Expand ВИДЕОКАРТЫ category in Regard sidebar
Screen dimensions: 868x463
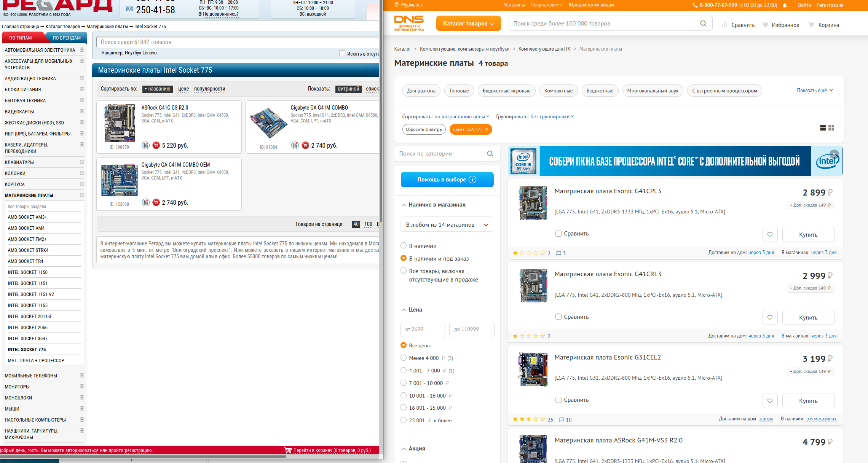tap(82, 111)
